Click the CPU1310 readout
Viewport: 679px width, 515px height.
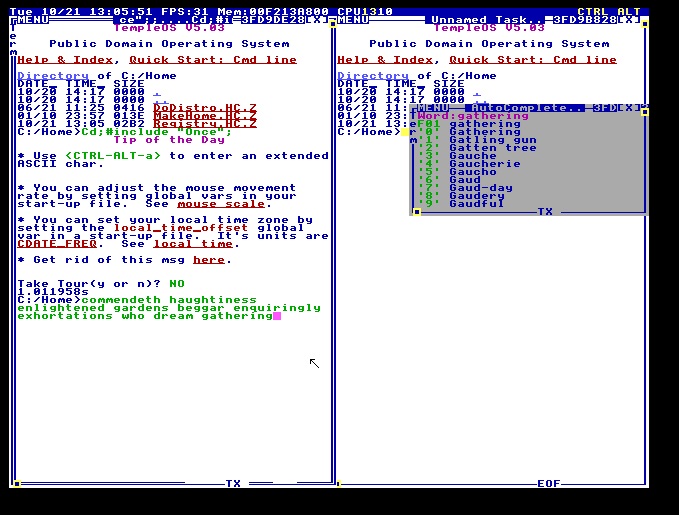pos(365,12)
